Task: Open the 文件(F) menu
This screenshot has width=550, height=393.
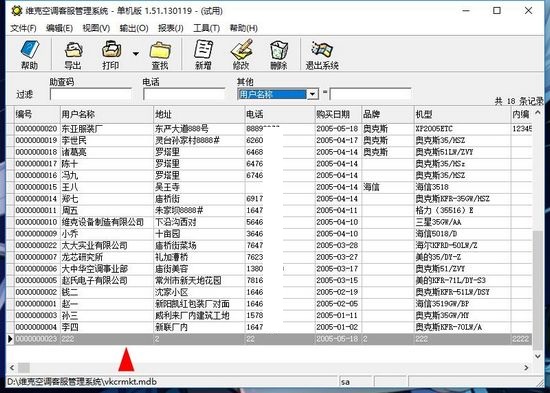Action: (x=23, y=28)
